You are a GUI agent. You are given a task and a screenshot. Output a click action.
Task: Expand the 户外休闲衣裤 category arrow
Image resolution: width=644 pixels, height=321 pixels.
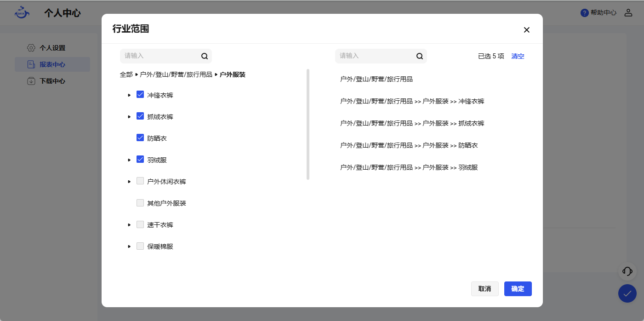pyautogui.click(x=129, y=182)
